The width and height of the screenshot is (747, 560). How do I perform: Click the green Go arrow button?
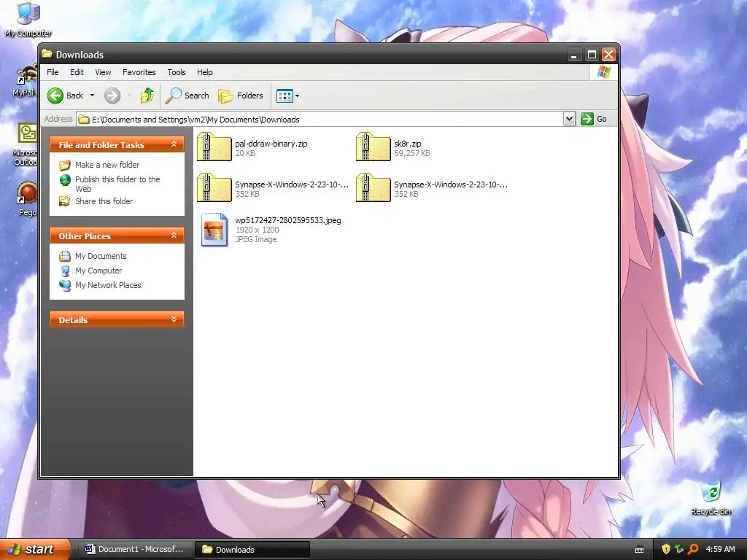point(587,119)
